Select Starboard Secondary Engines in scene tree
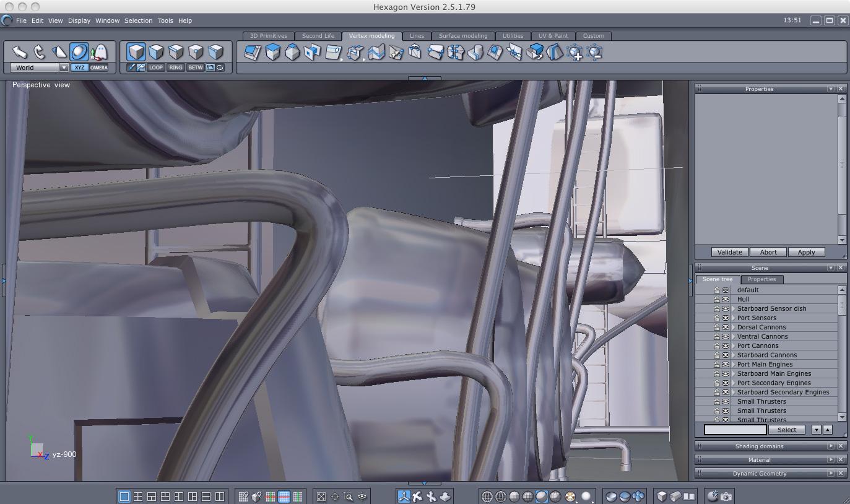Viewport: 850px width, 504px height. [783, 392]
